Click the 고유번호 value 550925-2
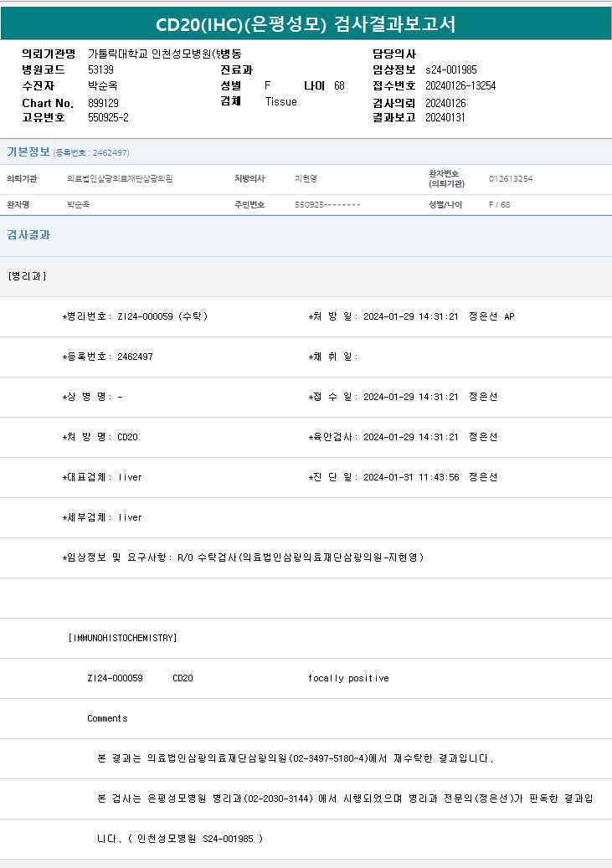Image resolution: width=612 pixels, height=868 pixels. coord(108,118)
